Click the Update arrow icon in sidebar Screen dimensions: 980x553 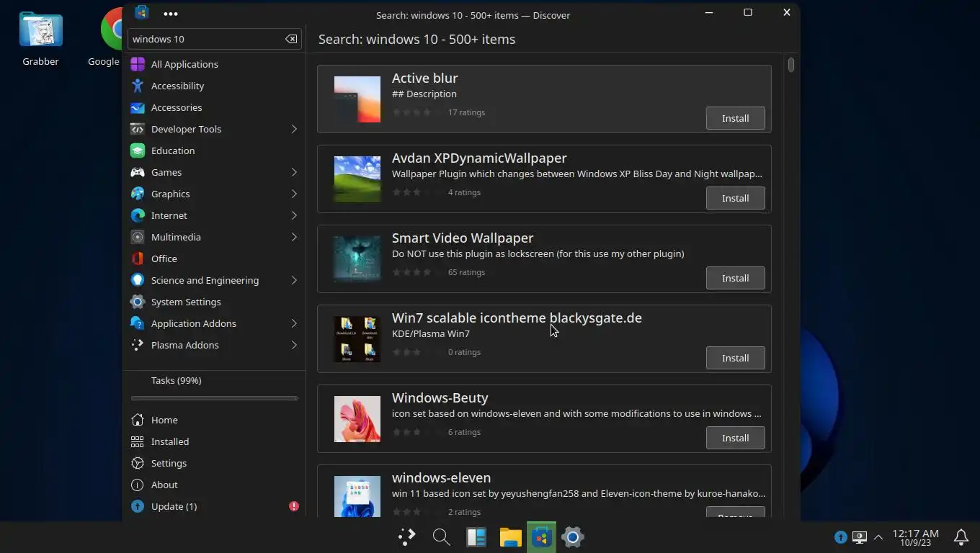coord(138,506)
